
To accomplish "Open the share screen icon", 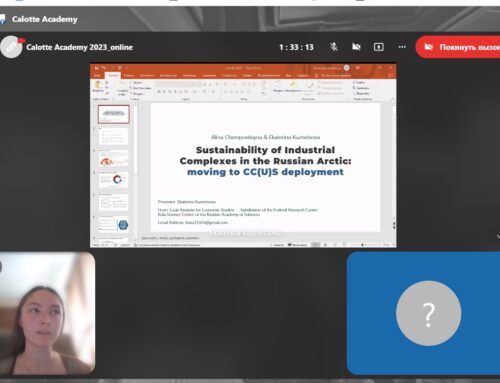I will tap(379, 47).
